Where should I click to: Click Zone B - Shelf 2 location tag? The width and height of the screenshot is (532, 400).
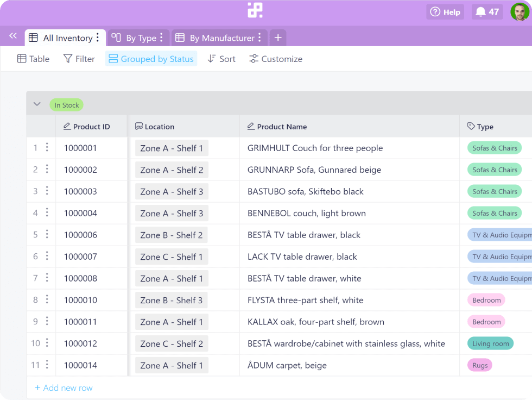coord(172,235)
